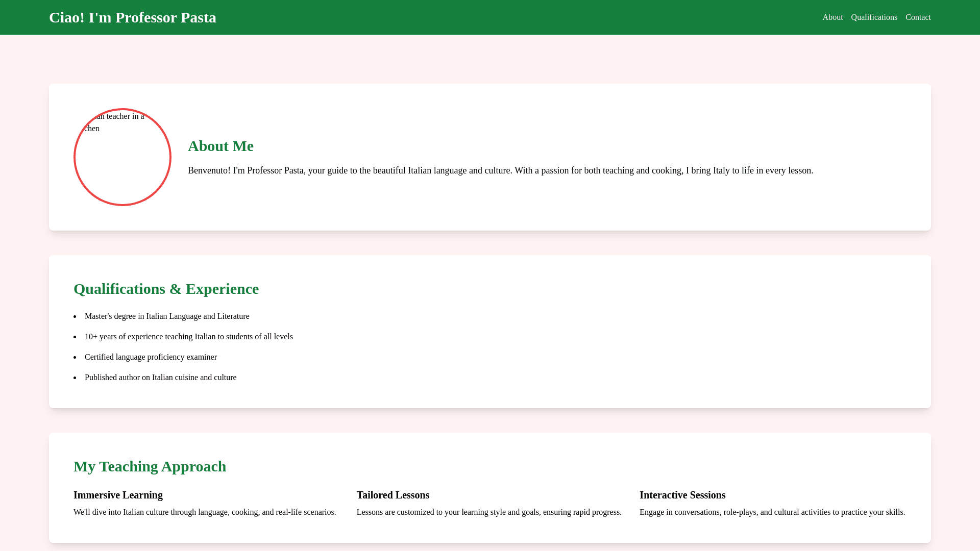Click the Tailored Lessons heading

click(x=393, y=495)
